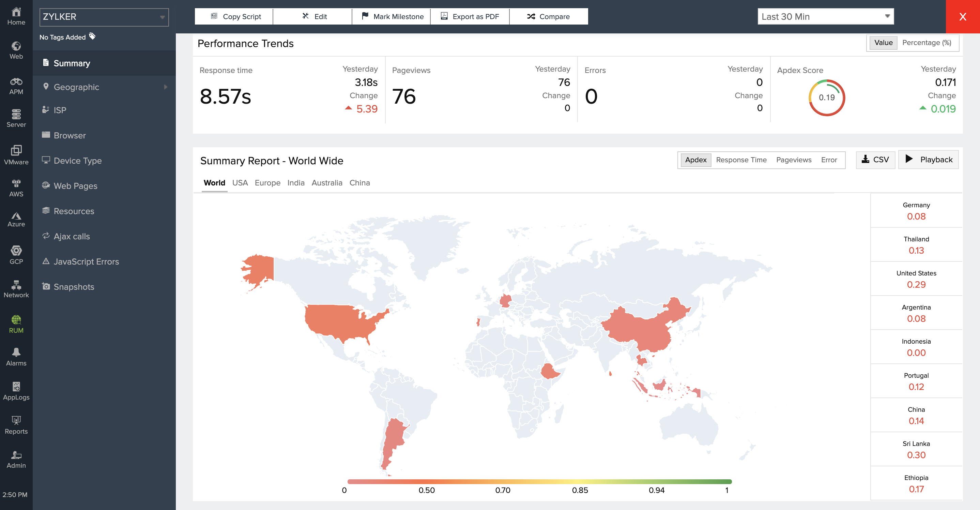The image size is (980, 510).
Task: Export the report as PDF
Action: coord(470,16)
